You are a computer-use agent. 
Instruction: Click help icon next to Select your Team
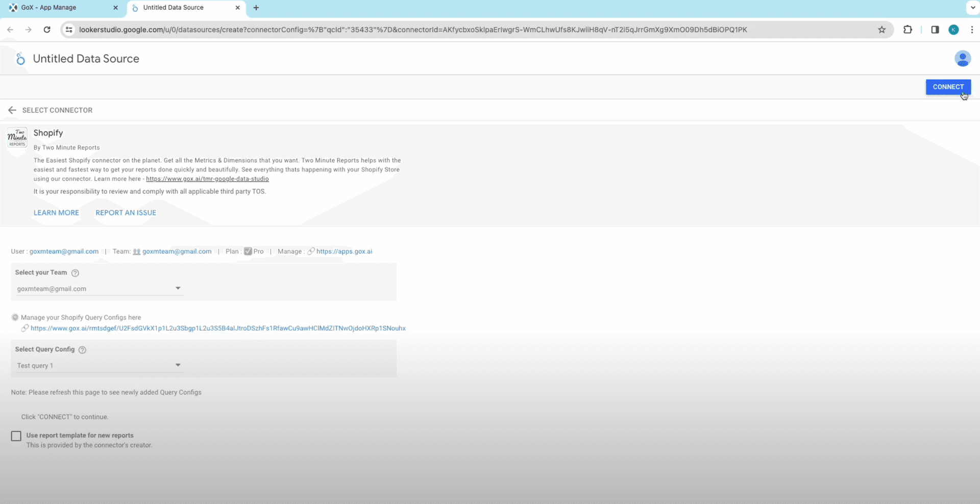75,273
